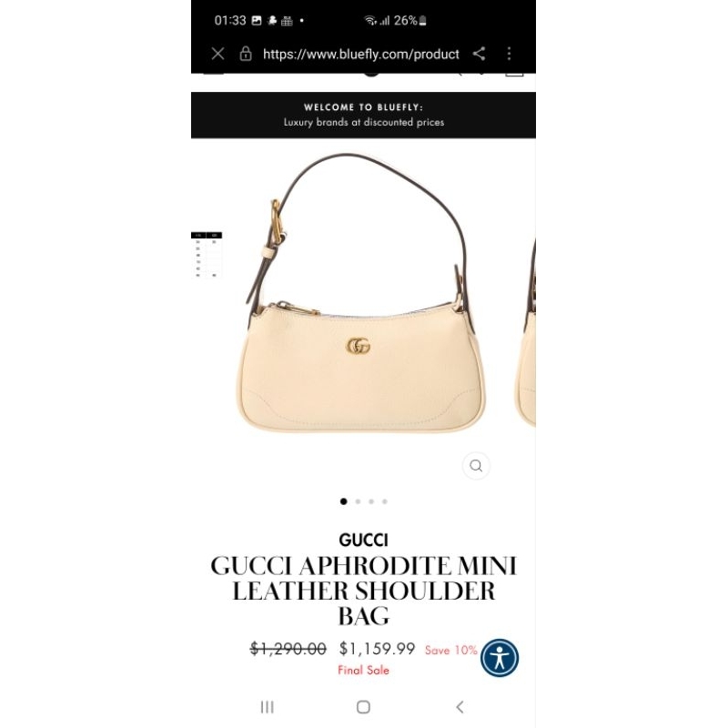Select the third carousel dot
The image size is (728, 728).
coord(371,501)
